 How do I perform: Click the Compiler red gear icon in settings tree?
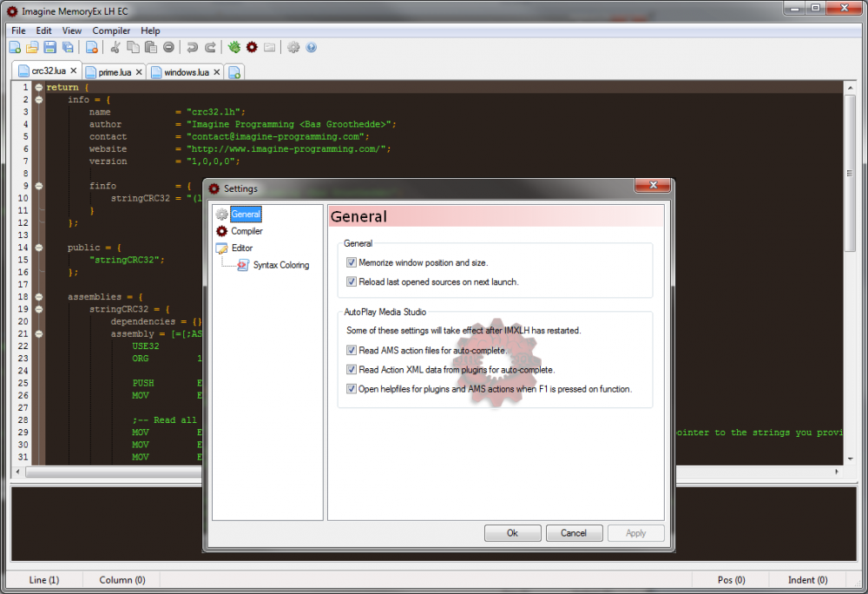pyautogui.click(x=222, y=231)
